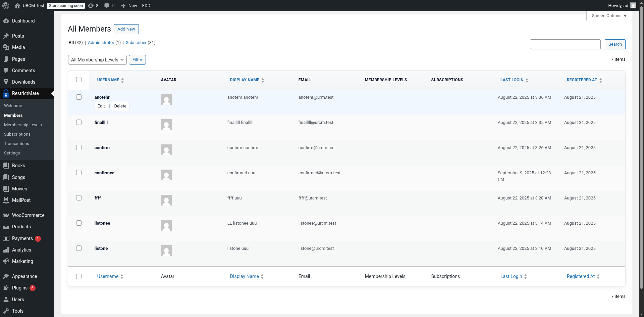Check the select-all checkbox in table header
Viewport: 644px width, 317px height.
[79, 80]
